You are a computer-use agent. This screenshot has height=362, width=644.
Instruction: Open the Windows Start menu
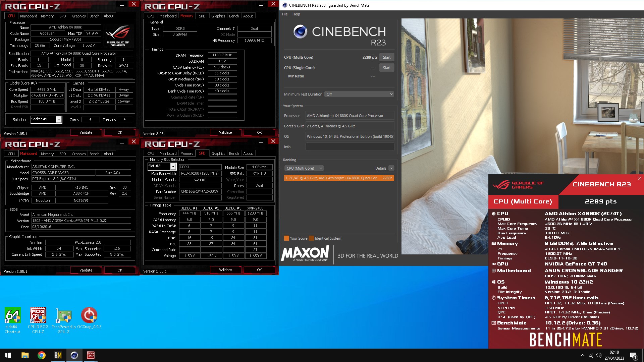[x=8, y=355]
